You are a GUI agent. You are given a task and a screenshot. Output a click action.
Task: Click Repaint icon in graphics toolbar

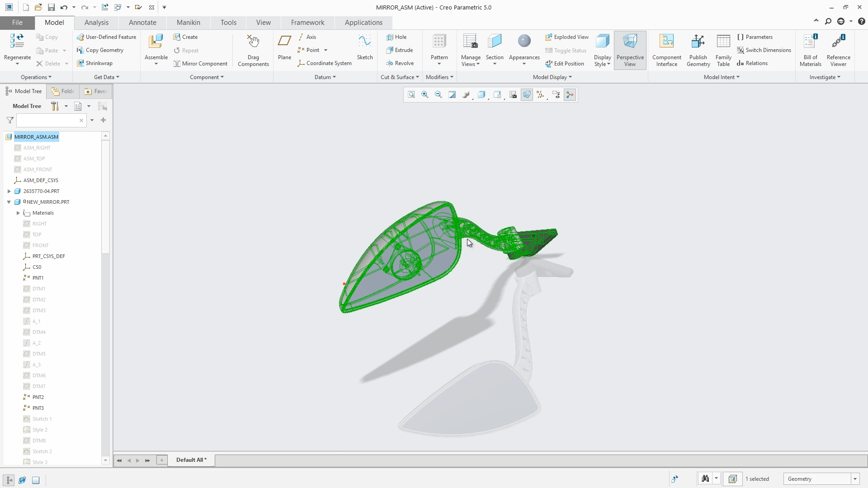[452, 94]
